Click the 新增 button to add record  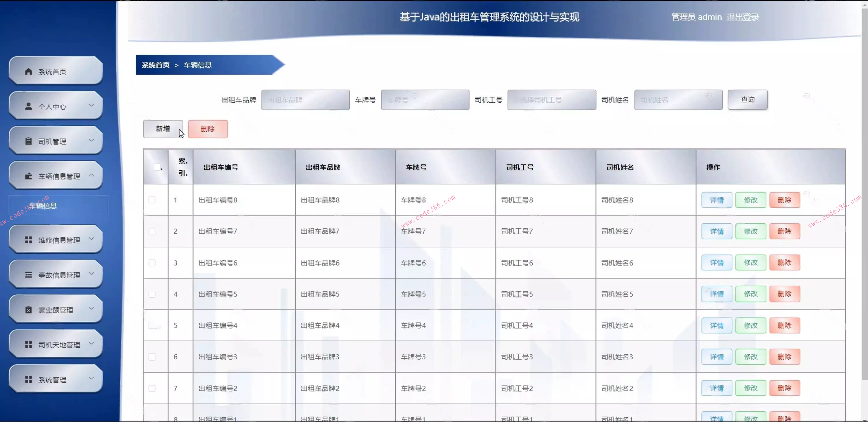tap(163, 129)
